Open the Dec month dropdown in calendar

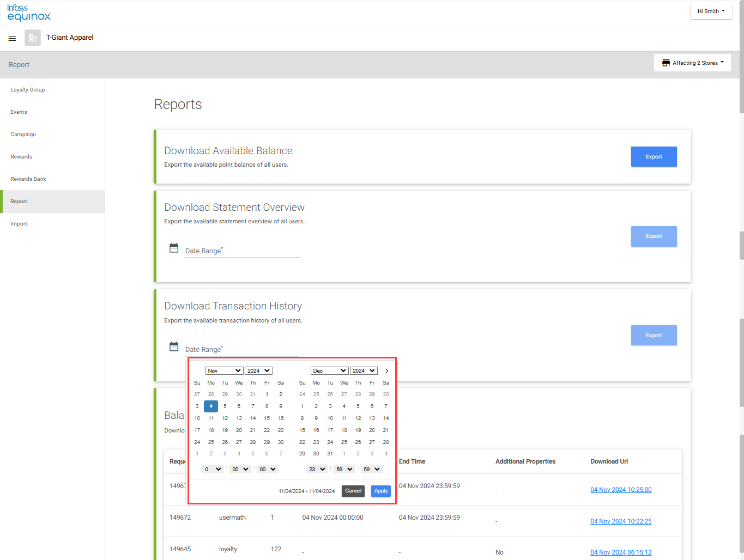[329, 371]
